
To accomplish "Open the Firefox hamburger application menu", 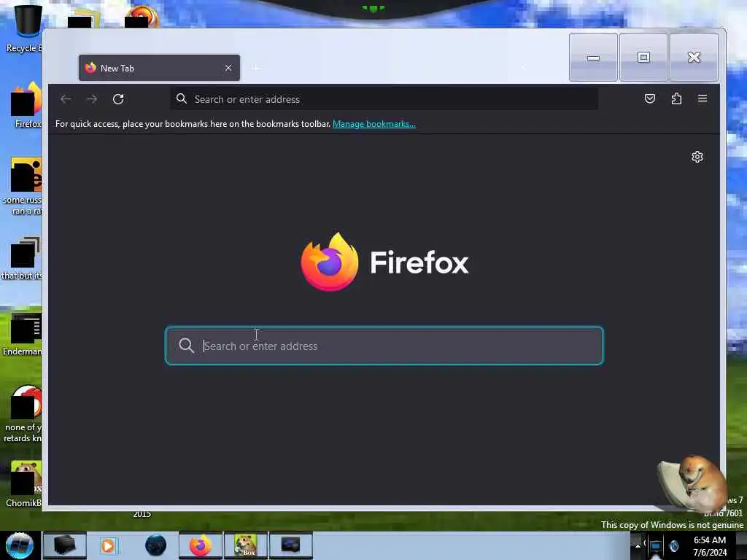I will [703, 98].
